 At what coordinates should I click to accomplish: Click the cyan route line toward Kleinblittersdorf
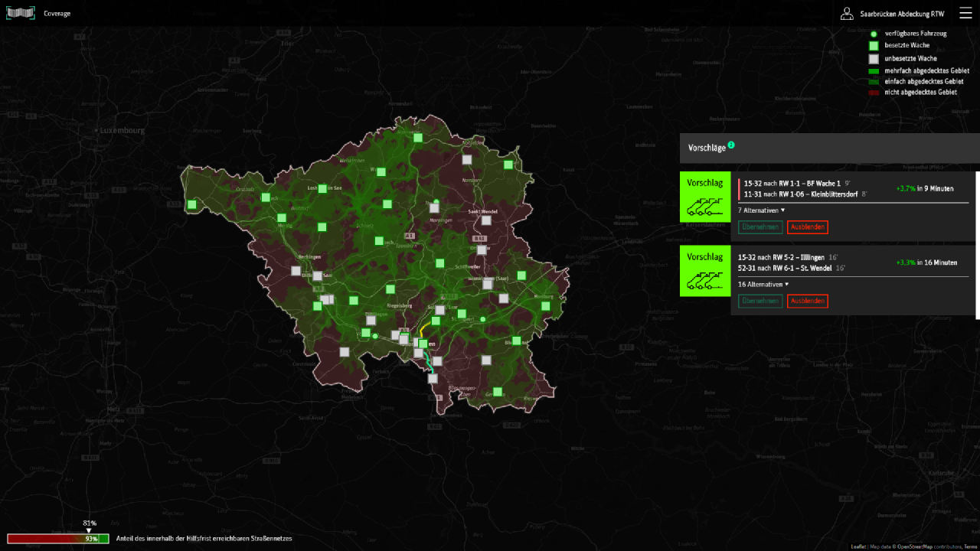[x=428, y=364]
